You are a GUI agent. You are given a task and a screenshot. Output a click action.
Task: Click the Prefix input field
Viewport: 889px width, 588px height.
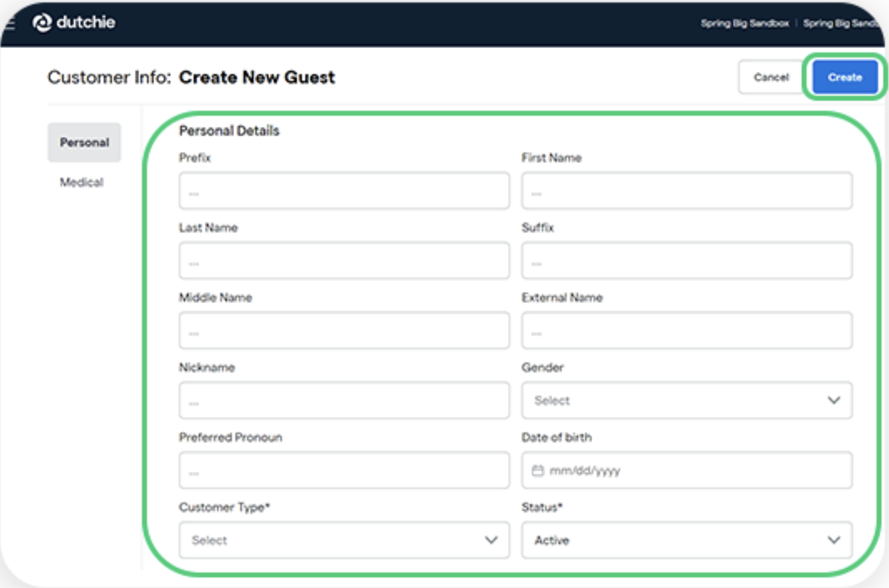click(x=344, y=191)
